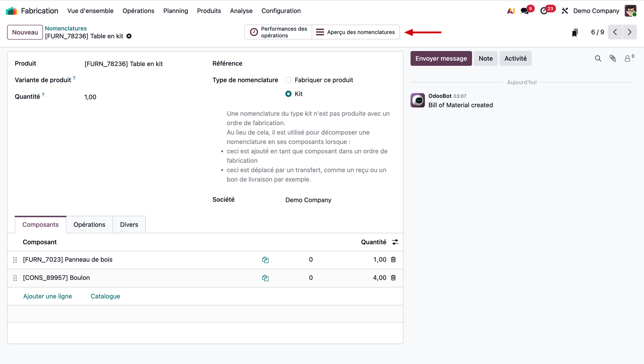
Task: Click the gear icon beside the nomenclature title
Action: pyautogui.click(x=129, y=36)
